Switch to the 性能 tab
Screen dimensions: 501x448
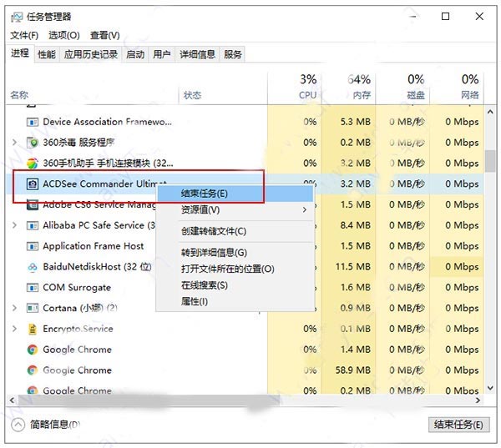click(47, 54)
